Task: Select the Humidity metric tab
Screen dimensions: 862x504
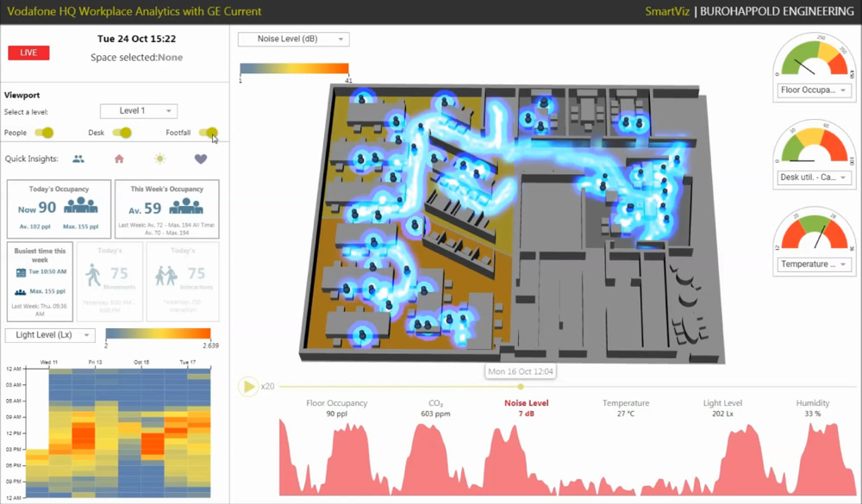Action: click(812, 408)
